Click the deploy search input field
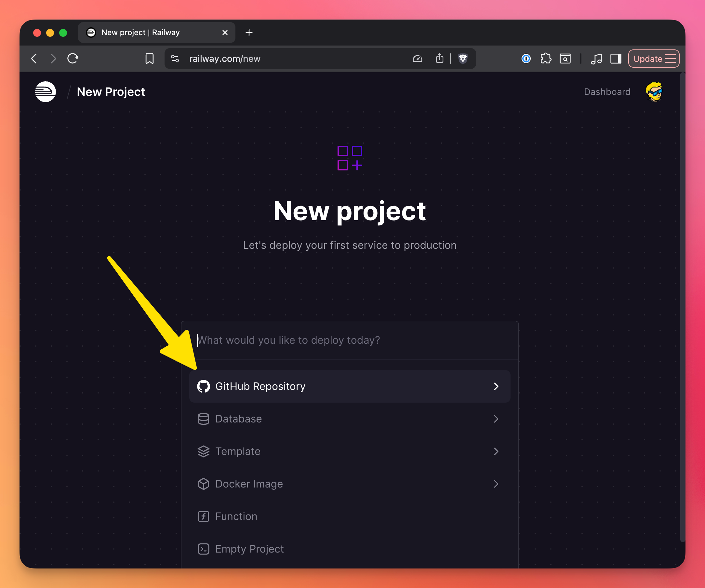705x588 pixels. point(349,340)
